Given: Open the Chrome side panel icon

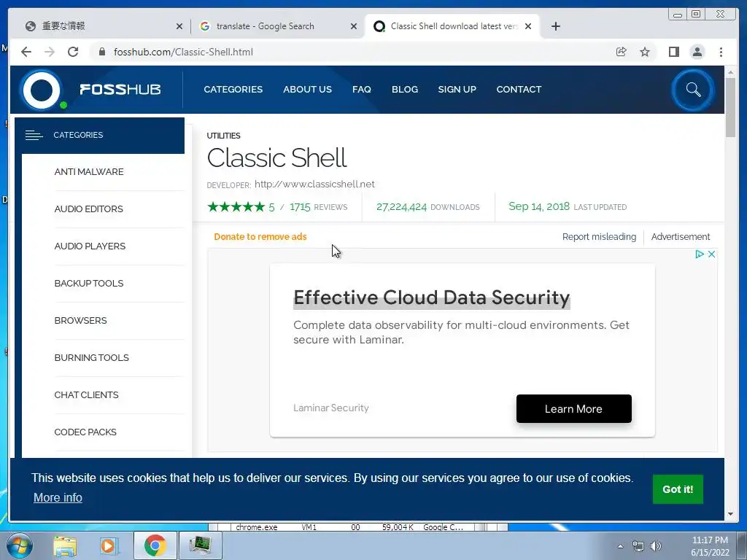Looking at the screenshot, I should click(673, 52).
